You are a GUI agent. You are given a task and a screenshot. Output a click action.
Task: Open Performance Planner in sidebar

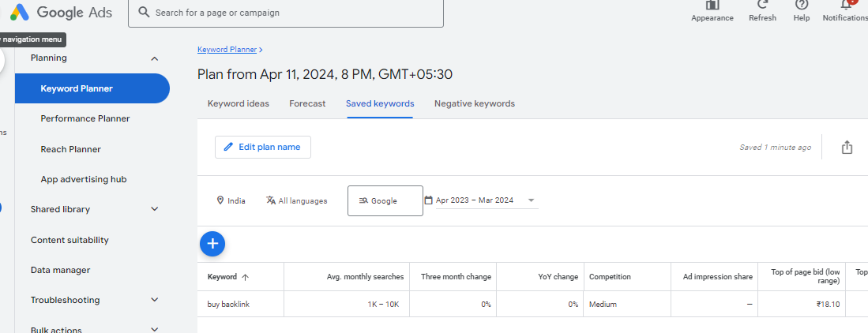pos(85,118)
